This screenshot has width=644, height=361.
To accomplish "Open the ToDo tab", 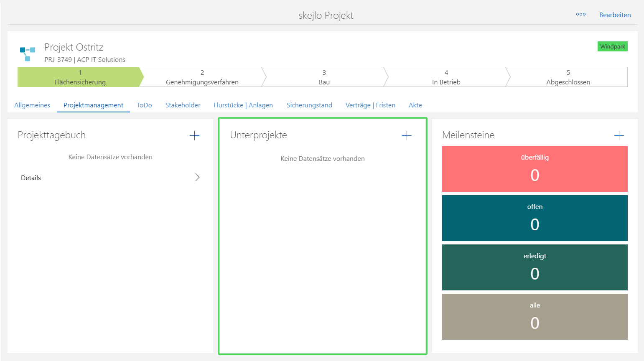I will 144,105.
